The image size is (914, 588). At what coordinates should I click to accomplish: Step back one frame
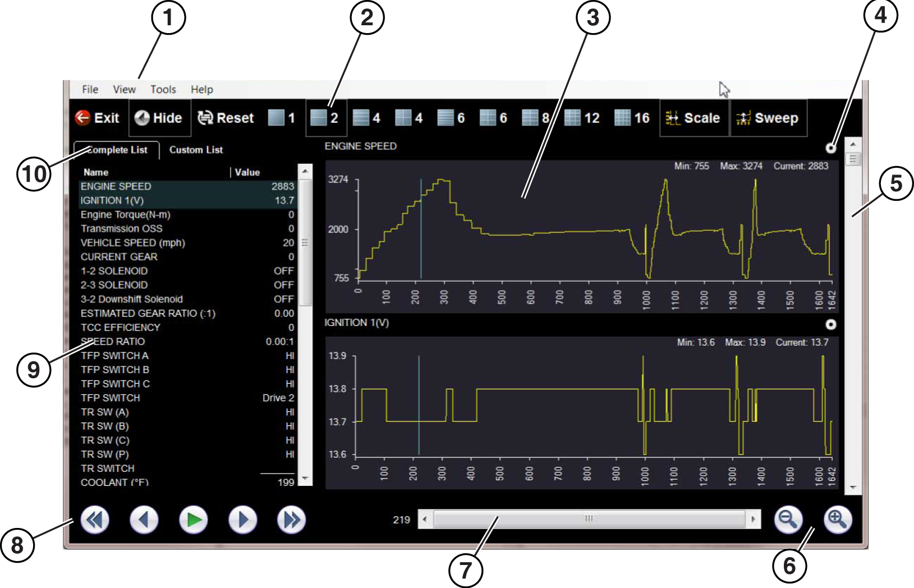(144, 520)
